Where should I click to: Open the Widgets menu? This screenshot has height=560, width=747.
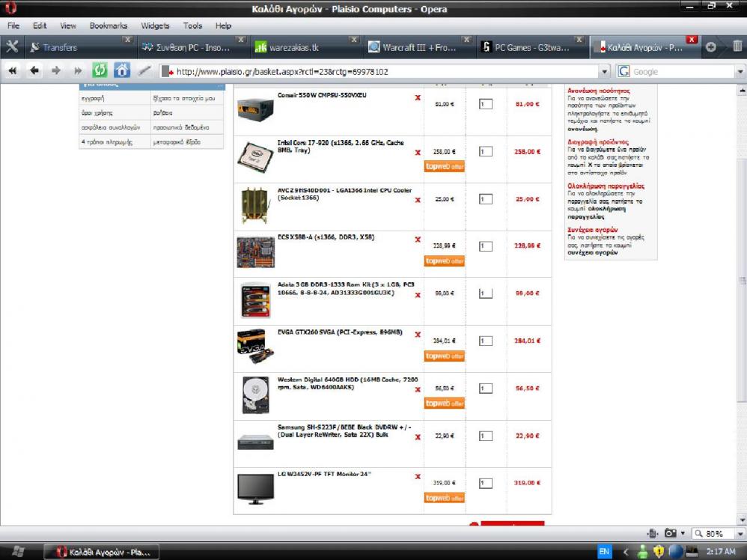[x=155, y=25]
